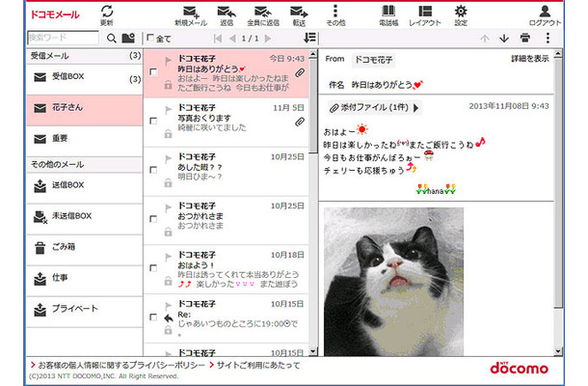Toggle flag on 昨日はありがとう mail
The image size is (588, 386).
[x=168, y=61]
